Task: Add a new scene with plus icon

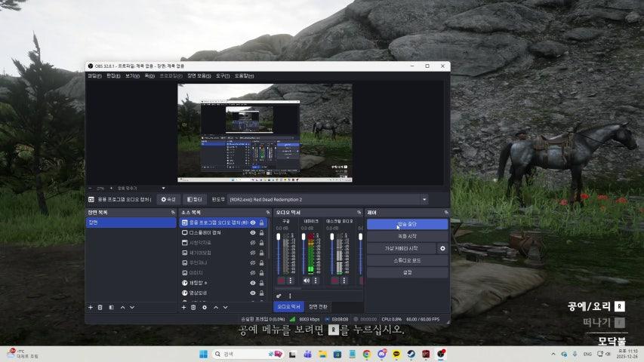Action: pos(91,307)
